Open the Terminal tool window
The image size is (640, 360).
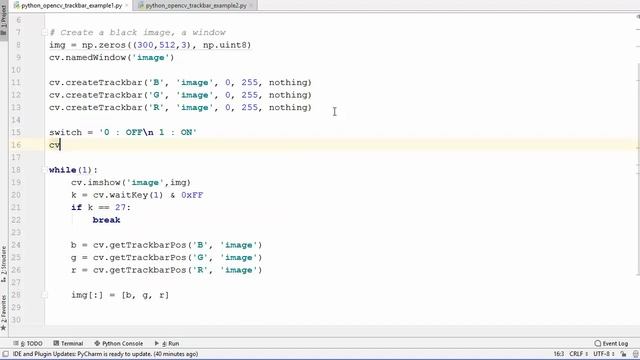pos(68,343)
